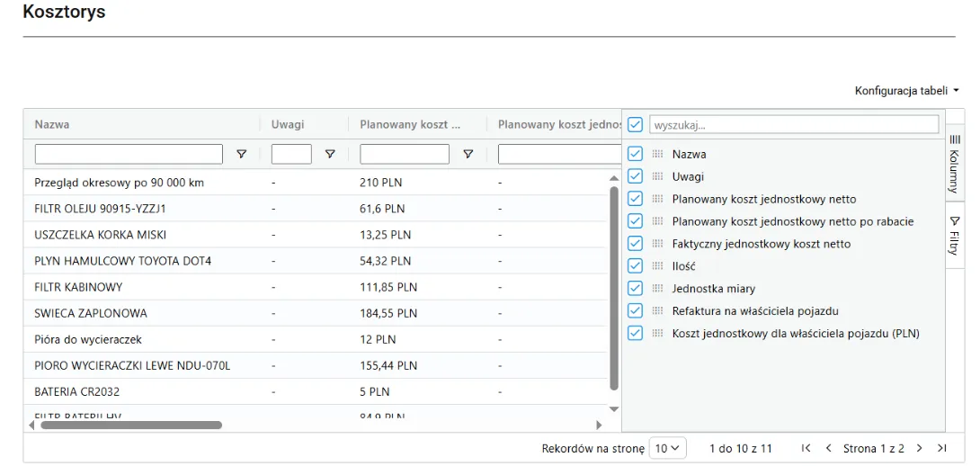Click filter icon for Nazwa column
Image resolution: width=980 pixels, height=466 pixels.
(x=241, y=154)
